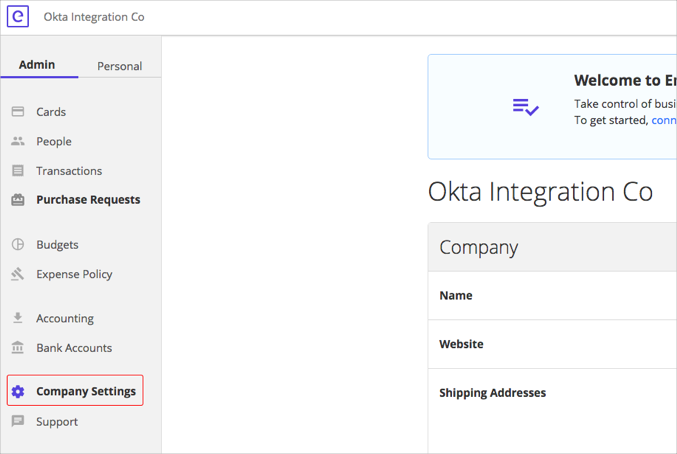This screenshot has width=677, height=454.
Task: Open the Transactions sidebar label
Action: coord(69,171)
